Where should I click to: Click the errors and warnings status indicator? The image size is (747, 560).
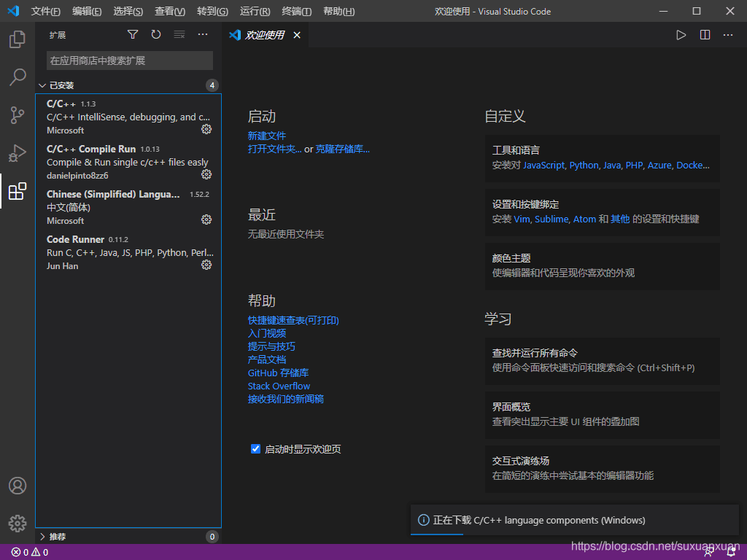pyautogui.click(x=29, y=553)
